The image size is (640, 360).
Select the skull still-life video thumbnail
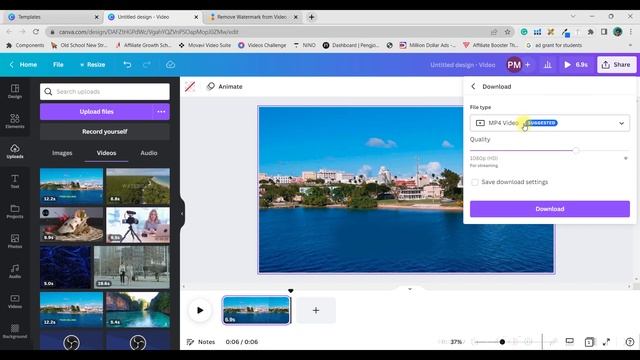pos(71,225)
